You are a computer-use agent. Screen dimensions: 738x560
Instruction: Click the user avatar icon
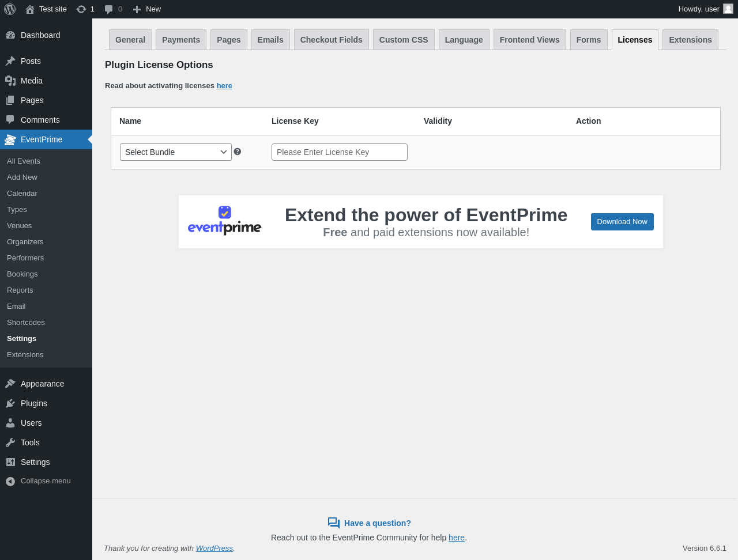coord(728,9)
